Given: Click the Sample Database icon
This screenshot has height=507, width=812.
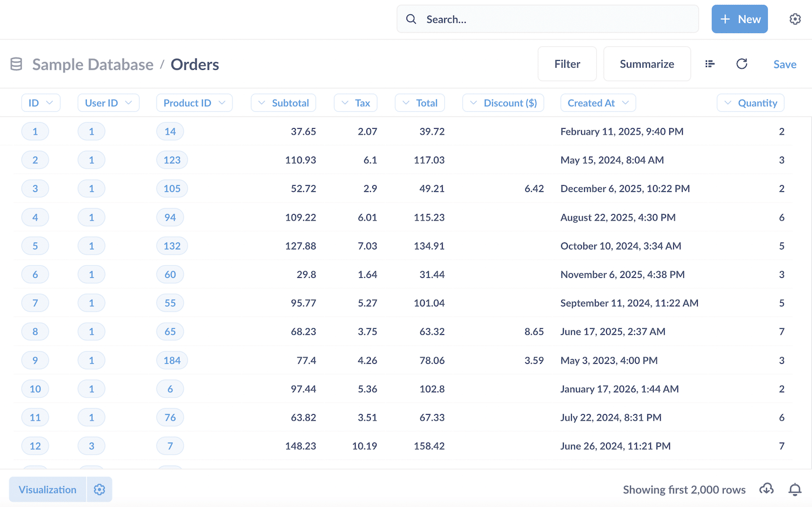Looking at the screenshot, I should pyautogui.click(x=16, y=64).
